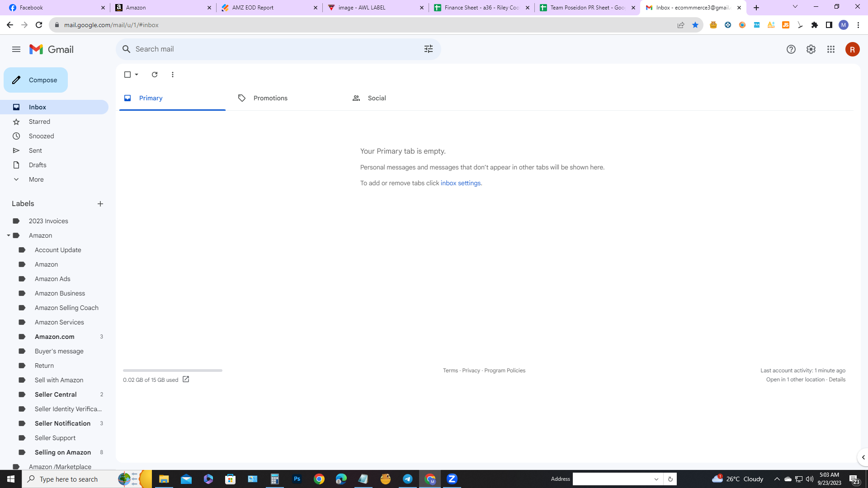Image resolution: width=868 pixels, height=488 pixels.
Task: Open the Gmail main menu hamburger icon
Action: tap(16, 49)
